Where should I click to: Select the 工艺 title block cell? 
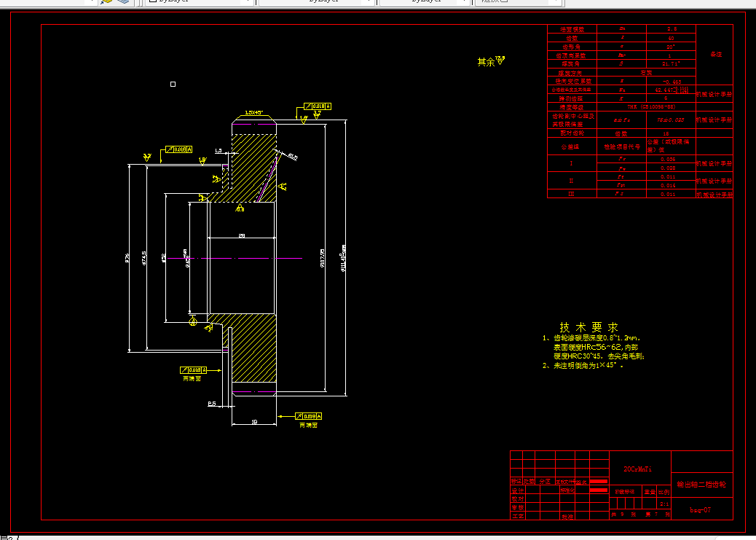[517, 517]
